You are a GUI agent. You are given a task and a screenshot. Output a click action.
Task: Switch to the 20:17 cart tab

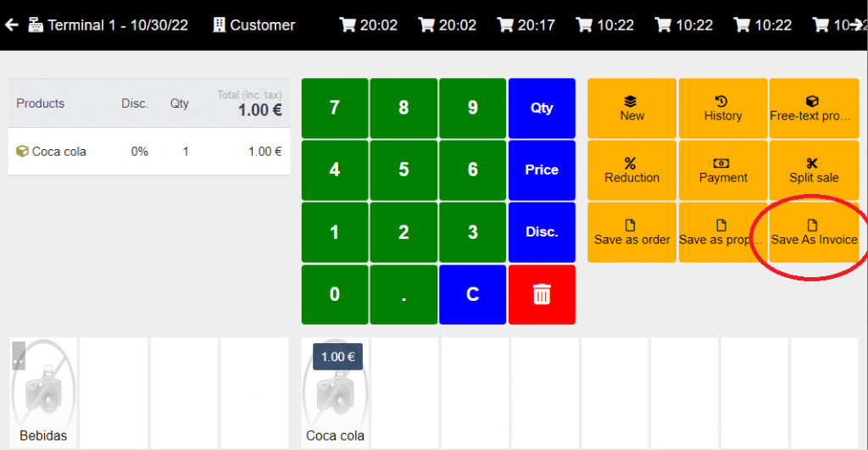(526, 25)
